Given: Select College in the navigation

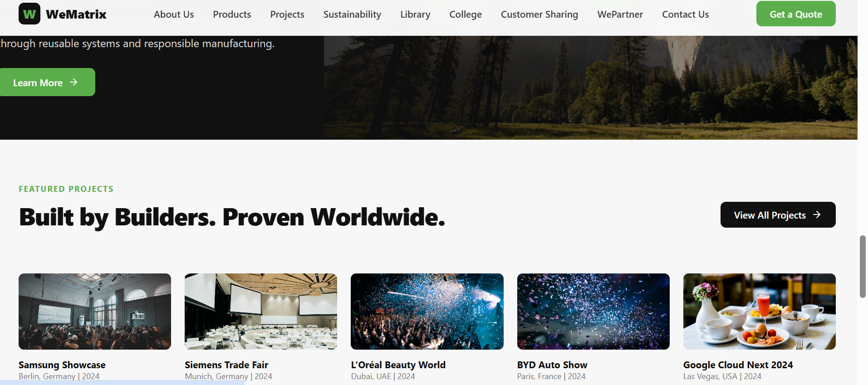Looking at the screenshot, I should click(466, 15).
